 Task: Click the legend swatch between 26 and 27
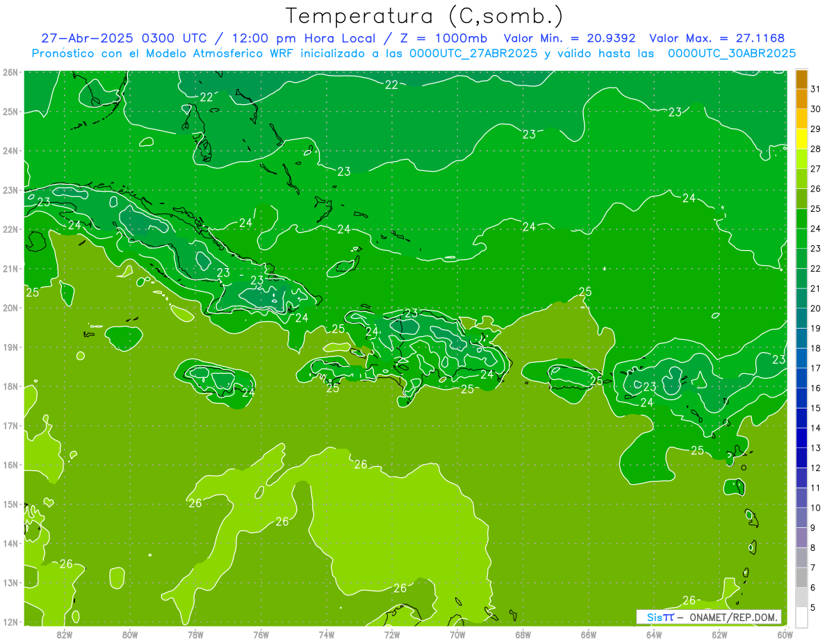[801, 179]
